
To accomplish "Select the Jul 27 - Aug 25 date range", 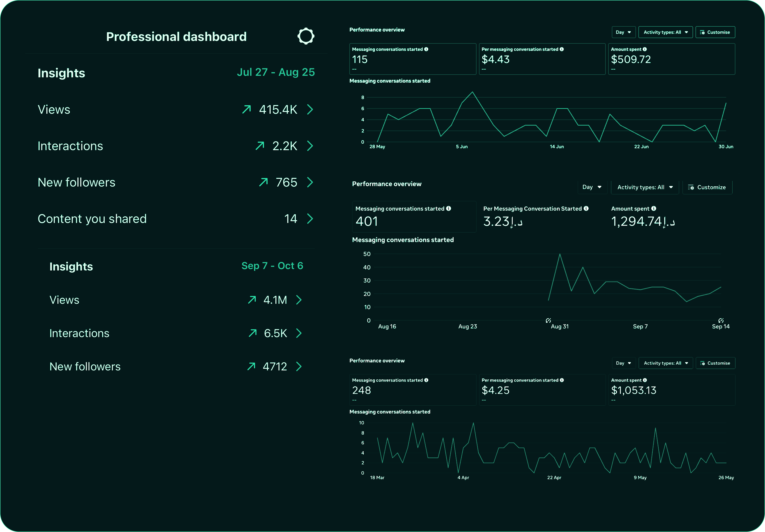I will 276,72.
